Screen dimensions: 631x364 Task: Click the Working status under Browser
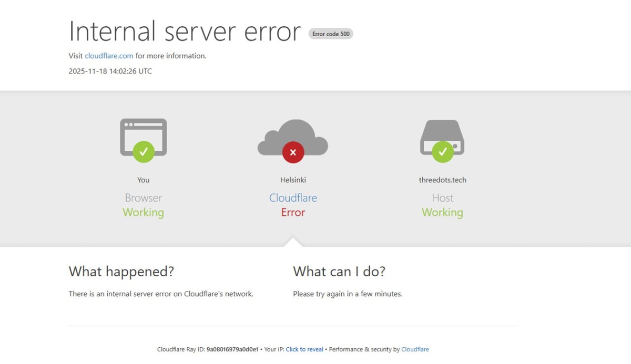point(144,213)
